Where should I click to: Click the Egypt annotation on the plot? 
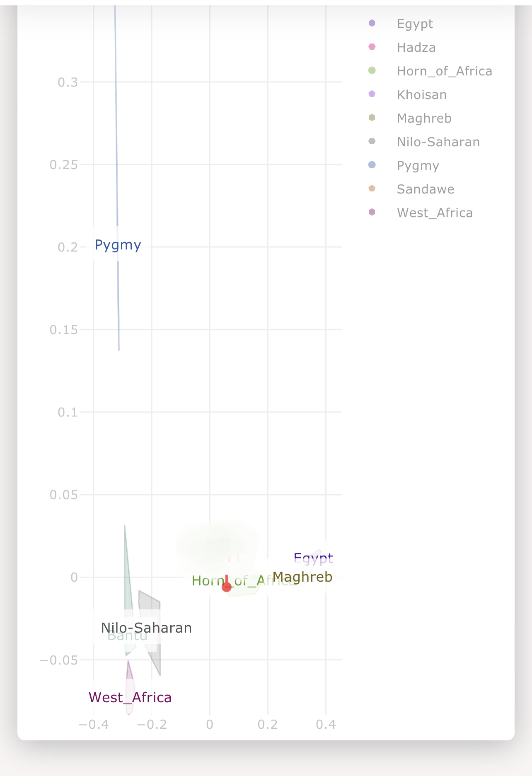tap(313, 558)
